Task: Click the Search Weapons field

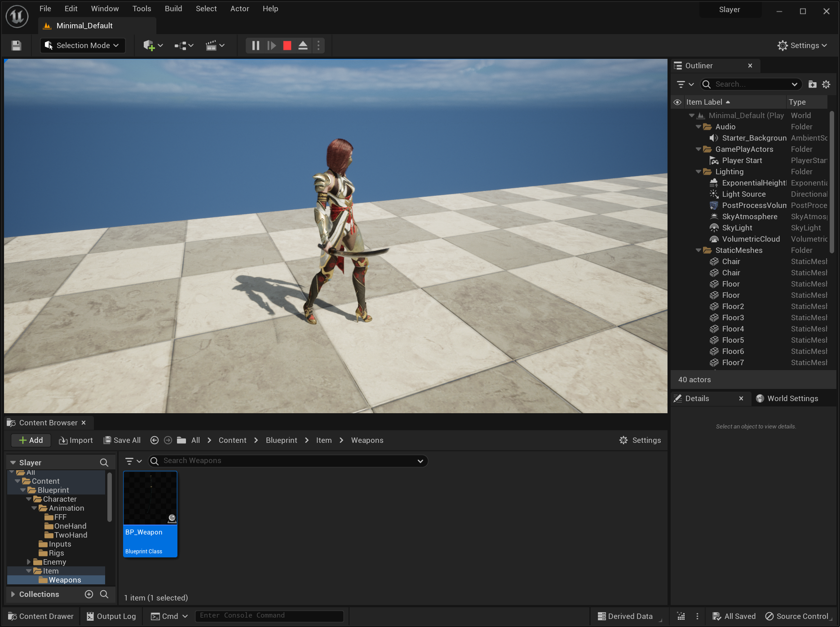Action: click(x=287, y=461)
